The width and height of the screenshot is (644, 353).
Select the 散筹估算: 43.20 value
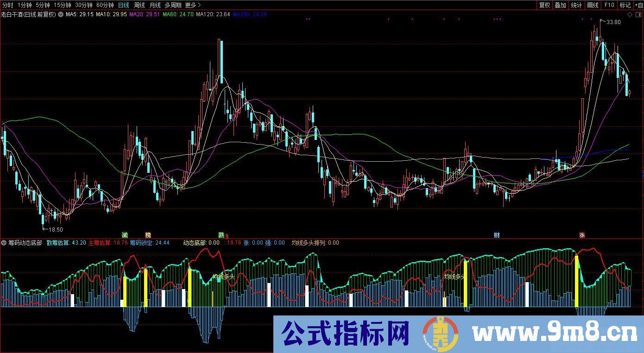click(x=66, y=243)
